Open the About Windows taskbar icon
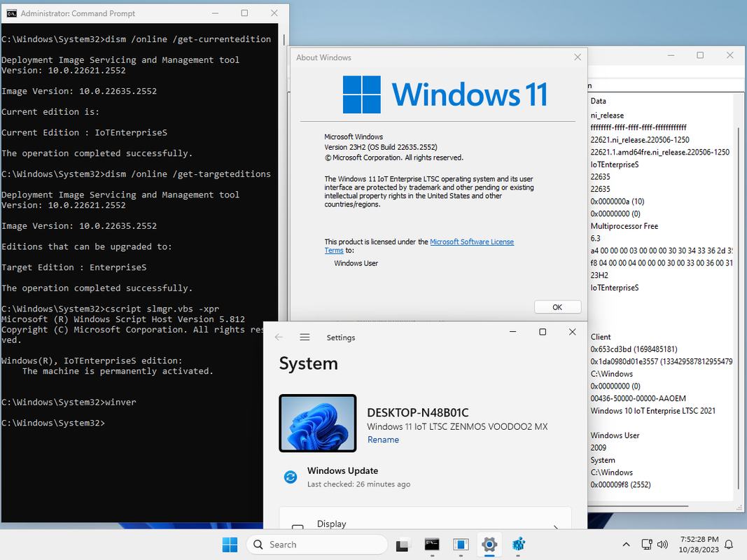The image size is (747, 560). tap(461, 545)
